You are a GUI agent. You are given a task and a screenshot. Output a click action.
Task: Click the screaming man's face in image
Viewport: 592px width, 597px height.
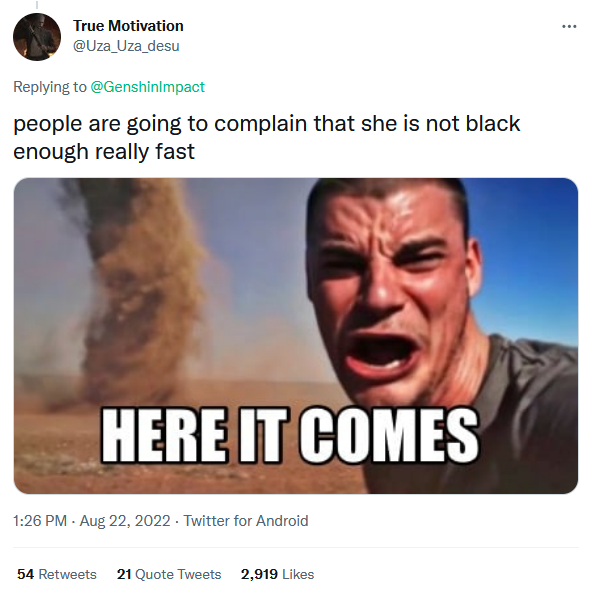(388, 289)
